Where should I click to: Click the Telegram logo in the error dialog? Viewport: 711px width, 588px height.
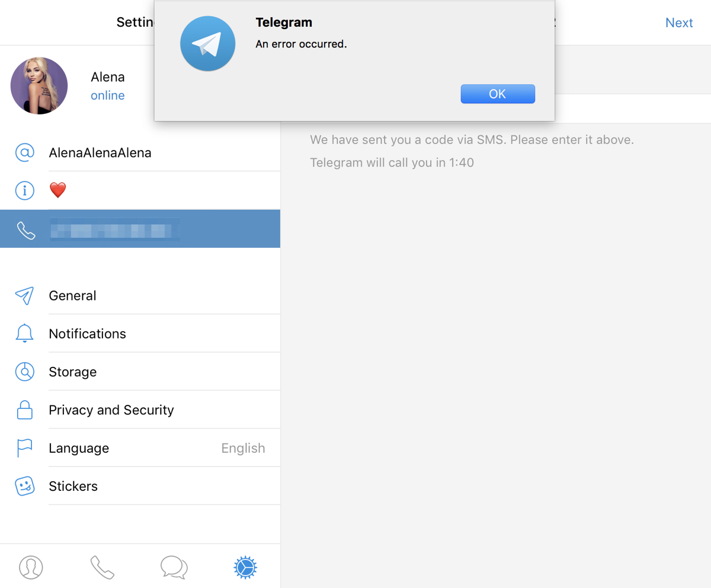[208, 43]
